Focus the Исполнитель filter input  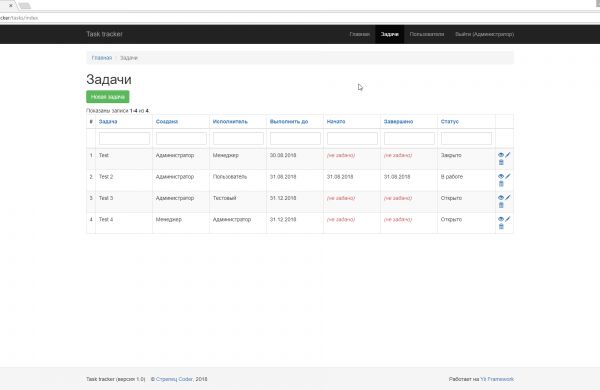click(x=238, y=138)
